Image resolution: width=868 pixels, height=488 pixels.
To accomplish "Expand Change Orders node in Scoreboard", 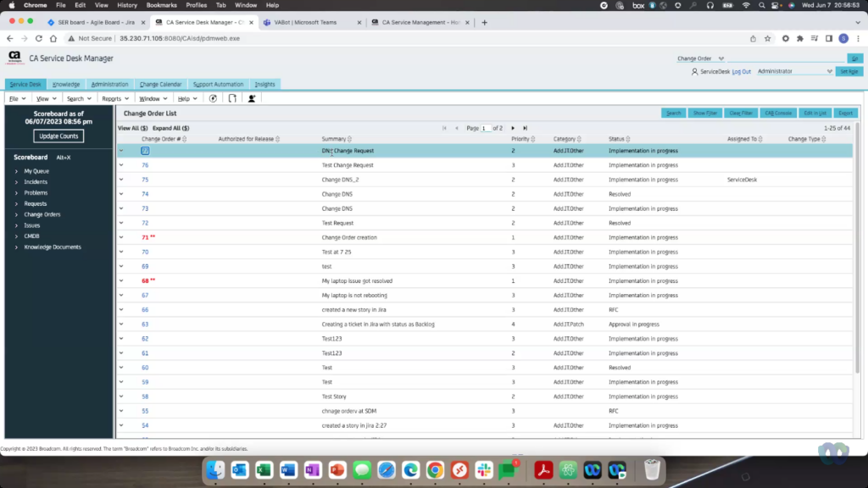I will click(x=16, y=214).
